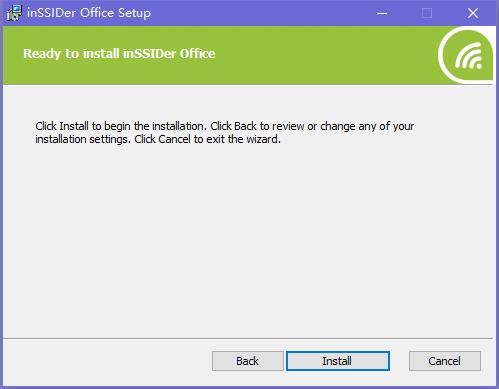This screenshot has height=389, width=499.
Task: Minimize the inSSIDer Office Setup window
Action: click(382, 13)
